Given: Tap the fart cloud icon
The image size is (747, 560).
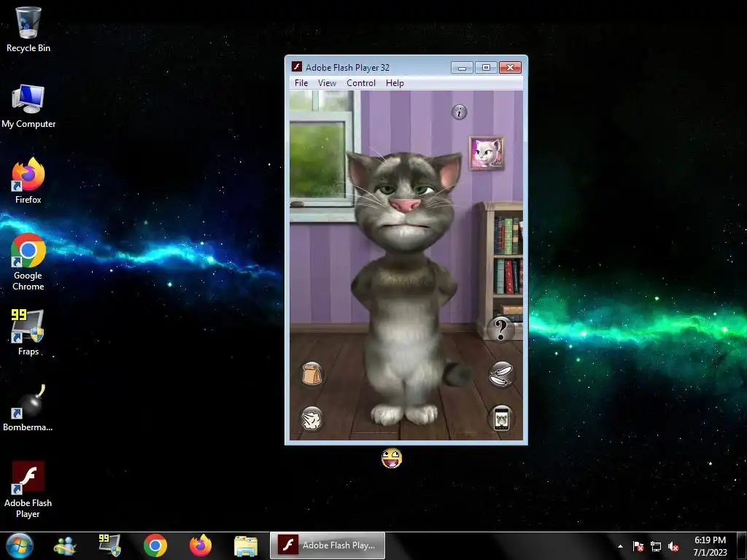Looking at the screenshot, I should pos(311,419).
